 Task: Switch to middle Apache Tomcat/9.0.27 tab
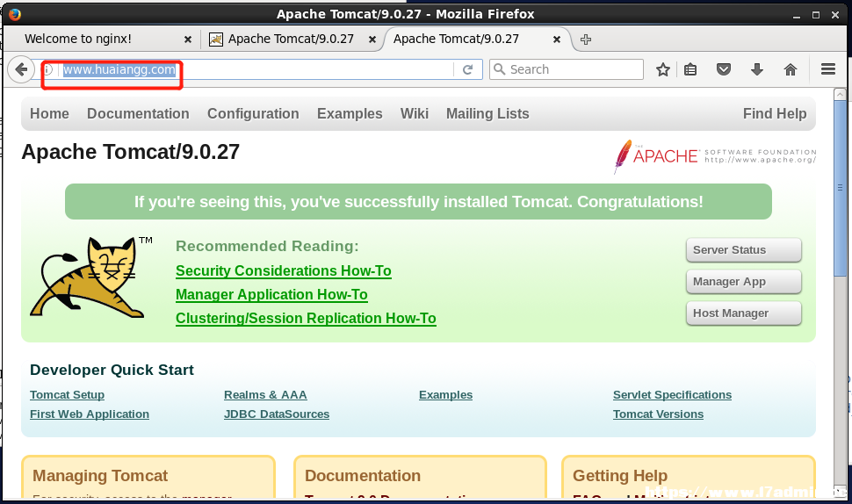pos(291,40)
